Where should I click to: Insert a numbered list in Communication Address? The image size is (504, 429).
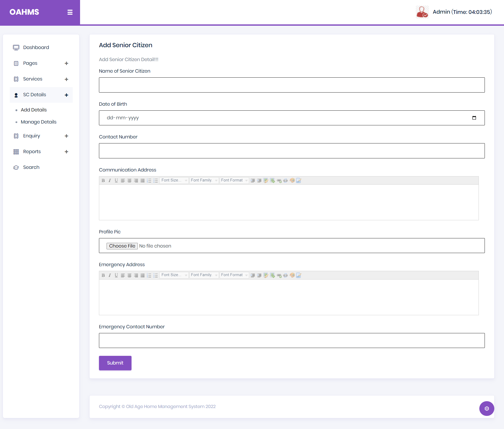point(149,180)
